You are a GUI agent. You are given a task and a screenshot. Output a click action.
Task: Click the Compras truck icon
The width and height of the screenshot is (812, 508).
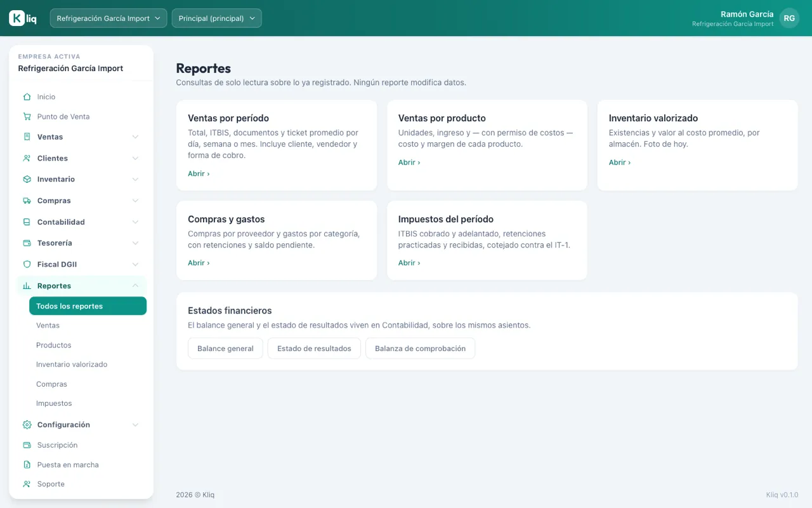27,201
